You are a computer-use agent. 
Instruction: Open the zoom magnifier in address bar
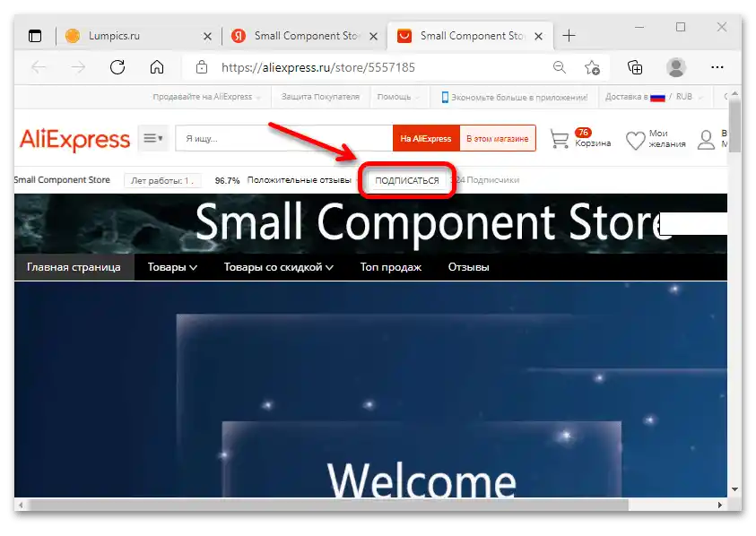point(560,67)
